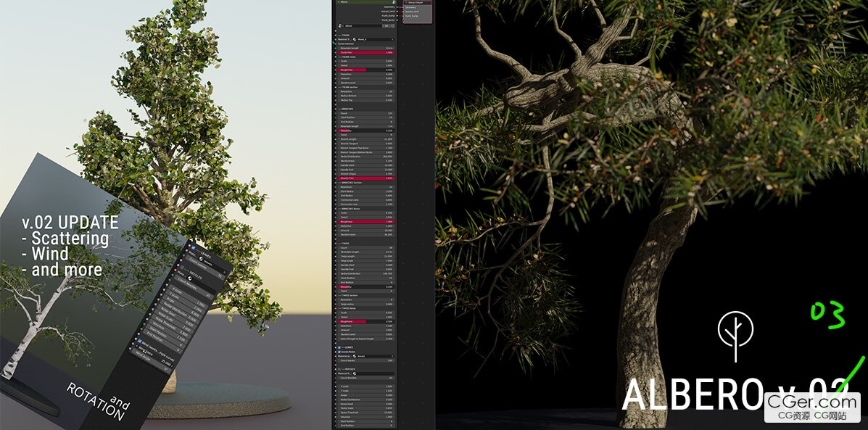868x430 pixels.
Task: Click the Branch Shape field
Action: [x=366, y=174]
